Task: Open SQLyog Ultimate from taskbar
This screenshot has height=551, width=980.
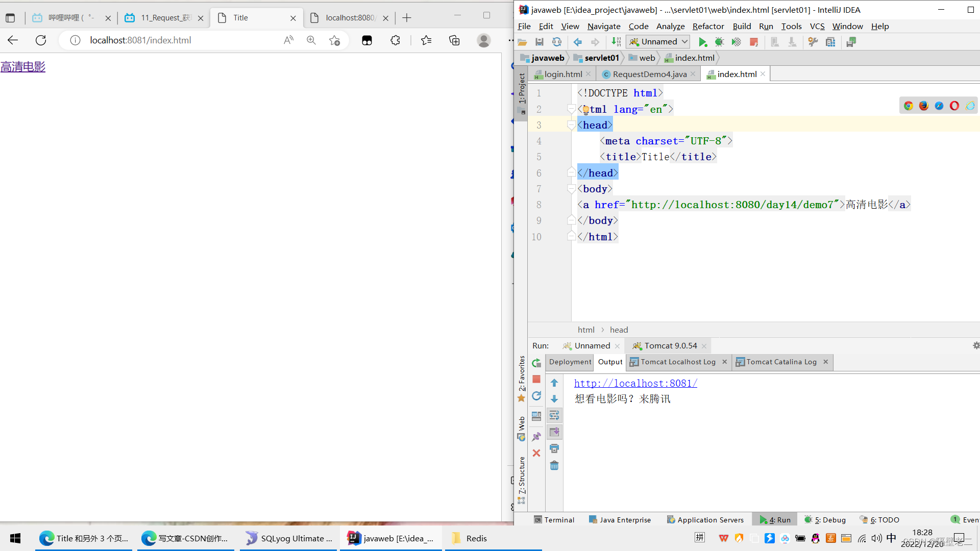Action: click(288, 538)
